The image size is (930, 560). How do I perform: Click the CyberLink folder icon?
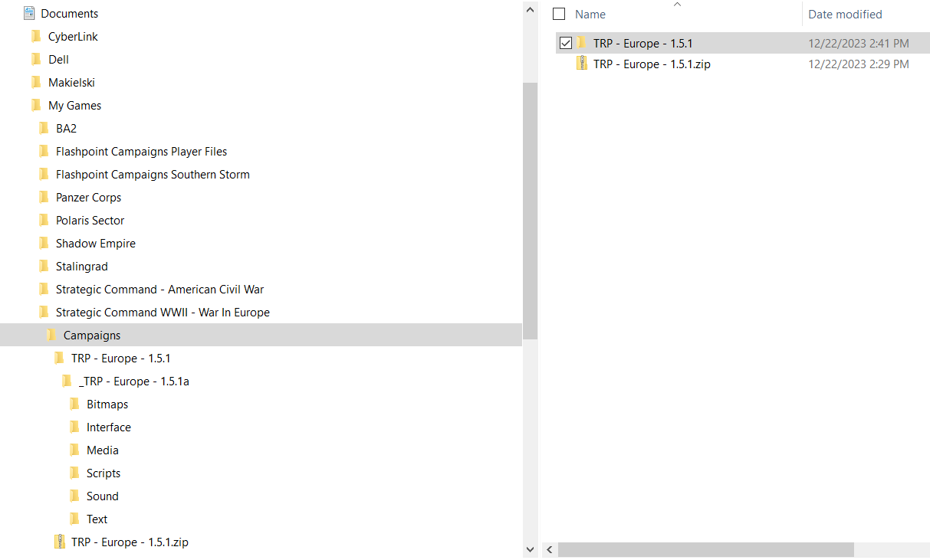pyautogui.click(x=36, y=36)
